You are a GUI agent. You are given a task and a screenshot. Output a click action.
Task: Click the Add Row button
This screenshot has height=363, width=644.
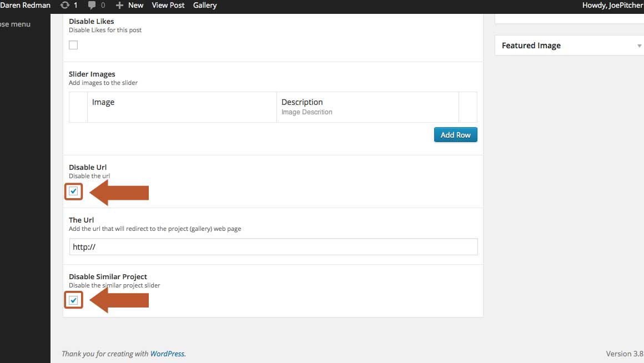(455, 135)
